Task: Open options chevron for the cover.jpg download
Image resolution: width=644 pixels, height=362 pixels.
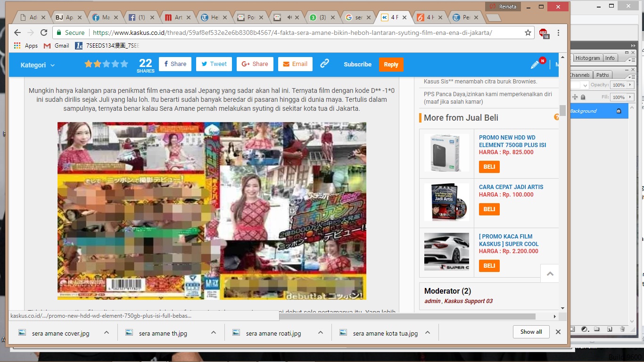Action: click(x=107, y=332)
